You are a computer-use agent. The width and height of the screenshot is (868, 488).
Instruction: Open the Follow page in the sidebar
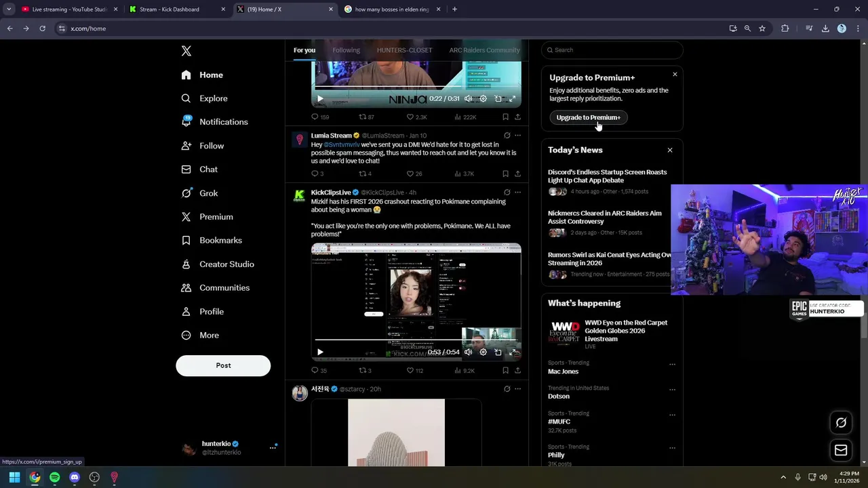coord(202,146)
